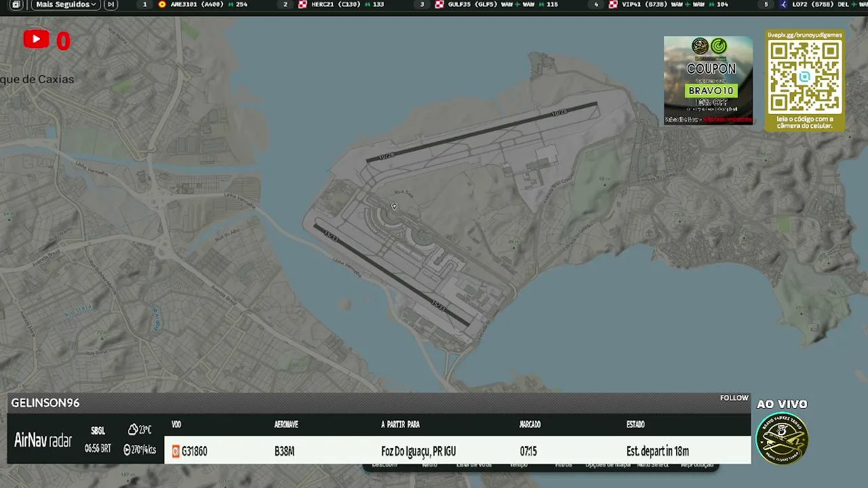Select most-tracked flight AME3101 (A400)
The width and height of the screenshot is (868, 488).
[202, 5]
